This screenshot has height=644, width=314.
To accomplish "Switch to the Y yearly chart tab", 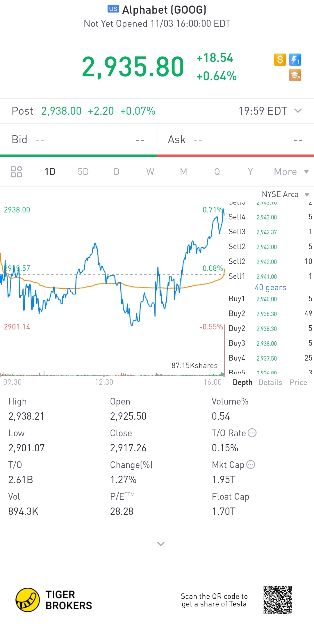I will (250, 172).
